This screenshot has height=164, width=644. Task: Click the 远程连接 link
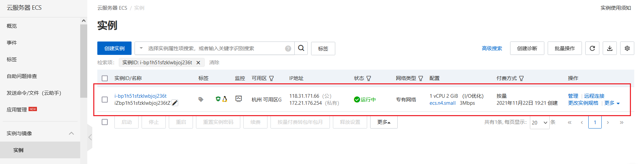(594, 96)
